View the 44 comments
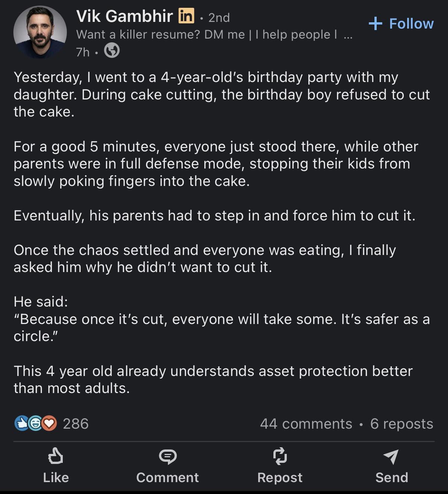The image size is (448, 494). (x=306, y=423)
